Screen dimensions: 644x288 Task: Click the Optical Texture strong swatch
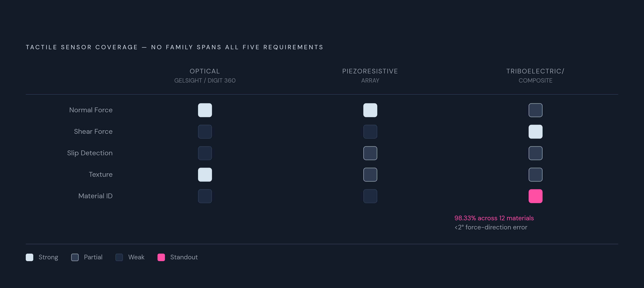pyautogui.click(x=205, y=175)
